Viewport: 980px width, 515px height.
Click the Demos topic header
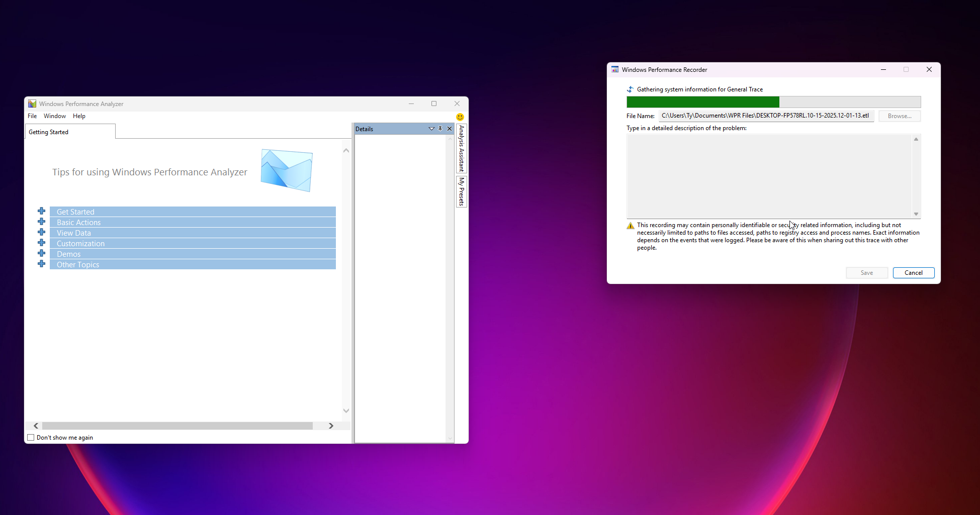pos(193,254)
